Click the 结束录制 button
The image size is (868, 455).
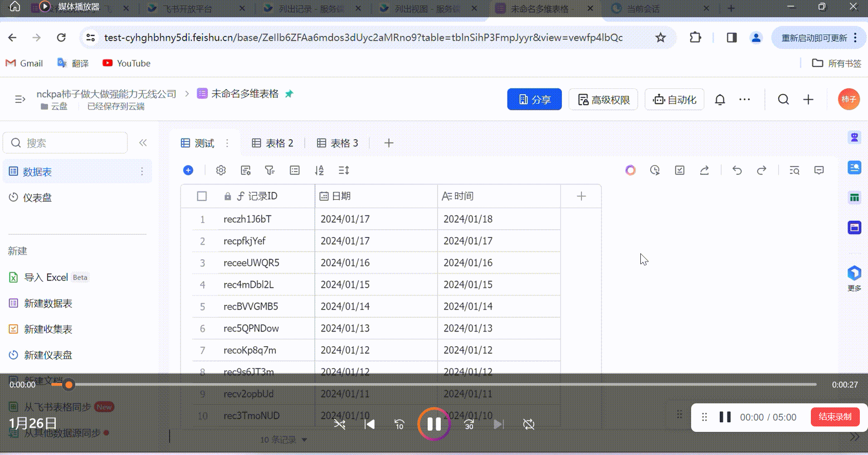coord(834,417)
